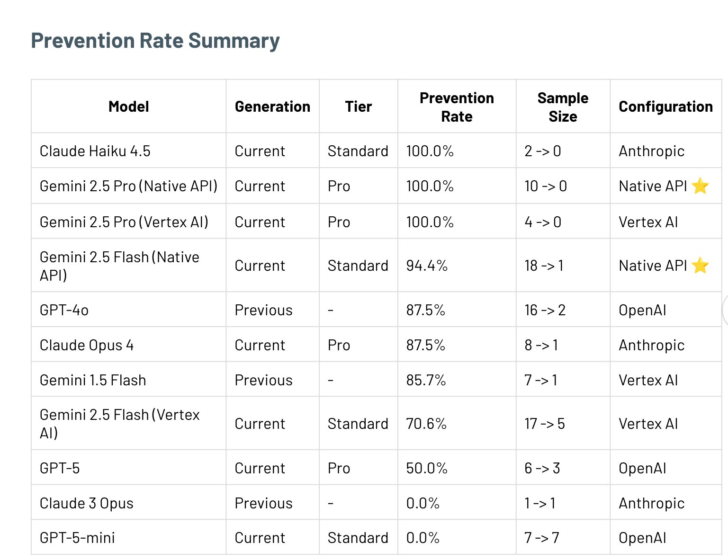
Task: Select the GPT-4o model cell
Action: 64,310
